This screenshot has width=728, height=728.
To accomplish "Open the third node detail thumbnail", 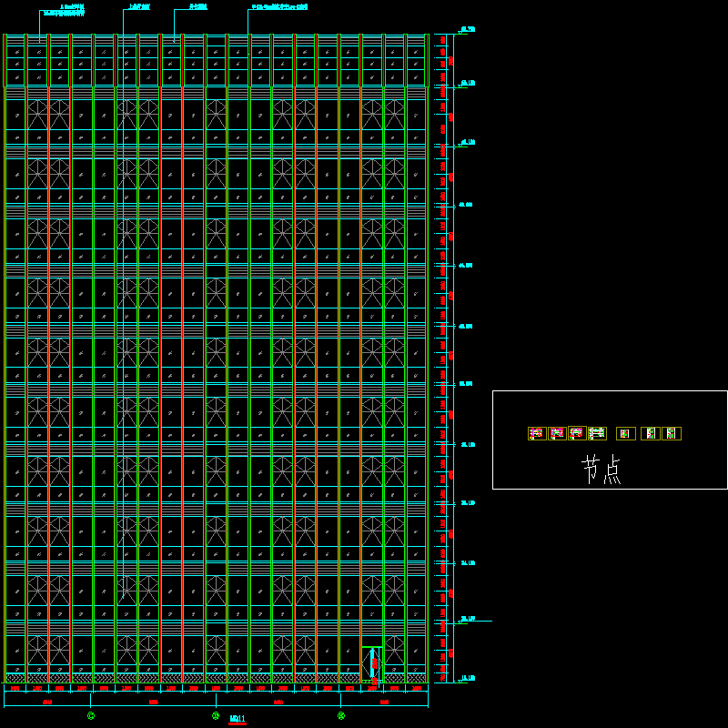I will coord(577,433).
